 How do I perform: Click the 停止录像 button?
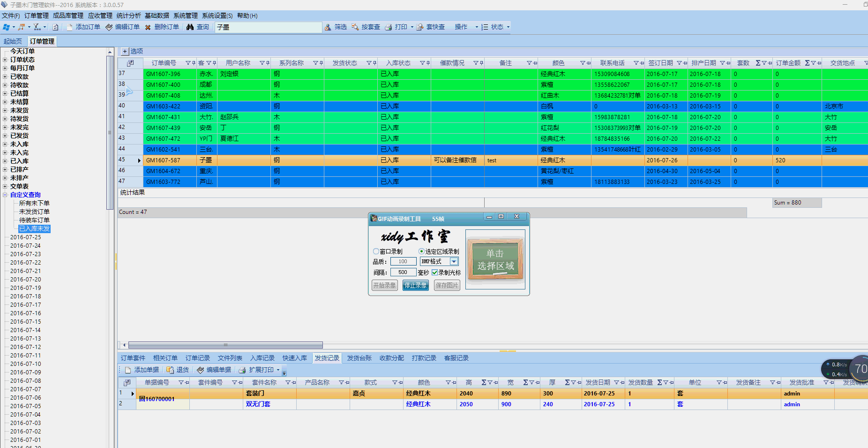point(415,285)
